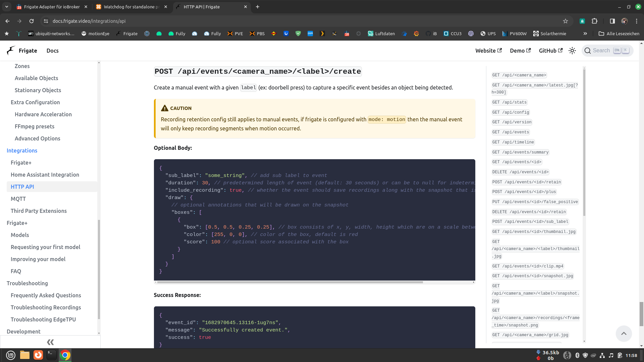Reload the current page
The height and width of the screenshot is (362, 644).
click(32, 21)
